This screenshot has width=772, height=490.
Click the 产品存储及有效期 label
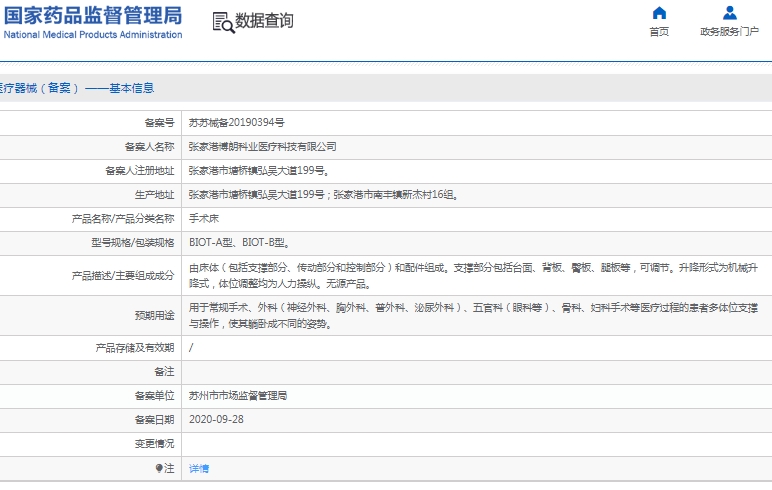pos(135,348)
